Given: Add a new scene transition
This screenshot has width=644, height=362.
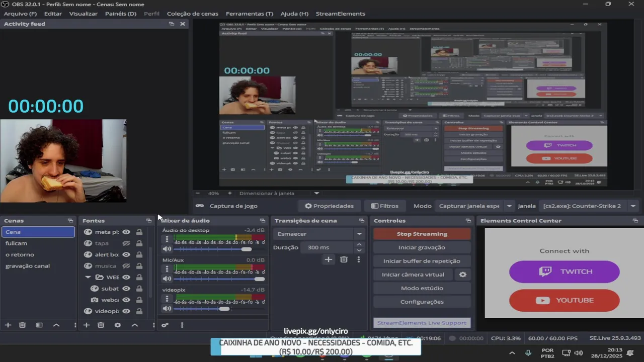Looking at the screenshot, I should (x=329, y=259).
